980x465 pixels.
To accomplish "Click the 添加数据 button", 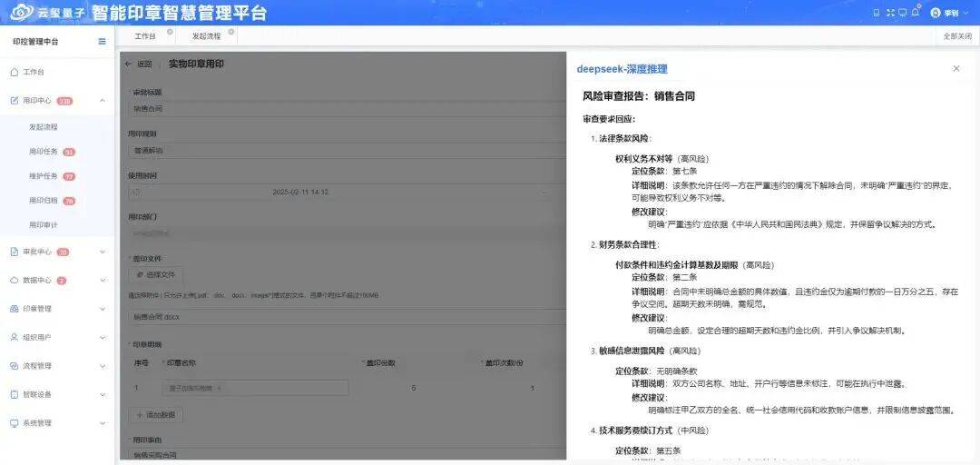I will point(159,414).
